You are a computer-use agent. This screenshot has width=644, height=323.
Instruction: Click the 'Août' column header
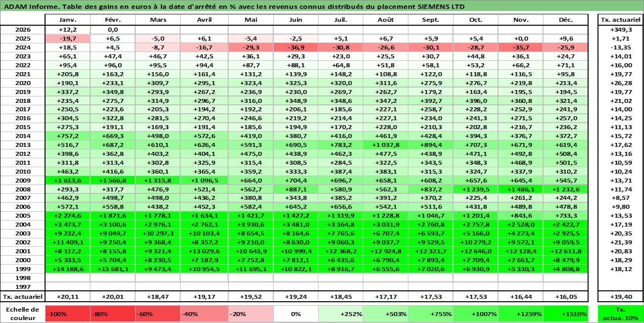tap(386, 20)
